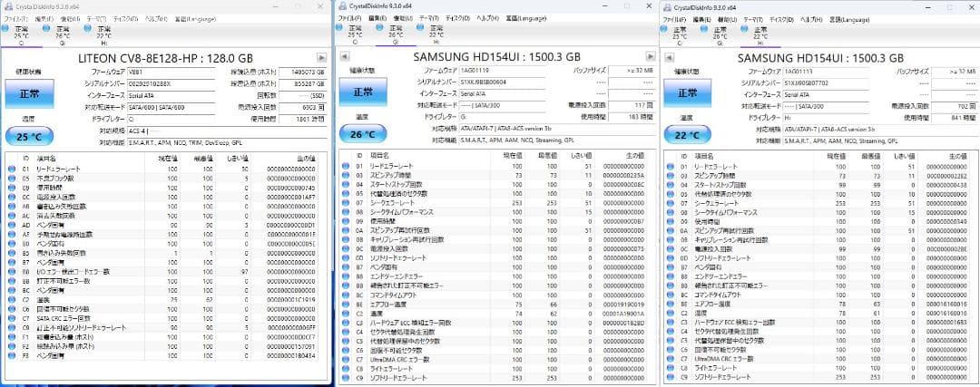
Task: Go to previous disk in middle SAMSUNG G: window
Action: (x=344, y=57)
